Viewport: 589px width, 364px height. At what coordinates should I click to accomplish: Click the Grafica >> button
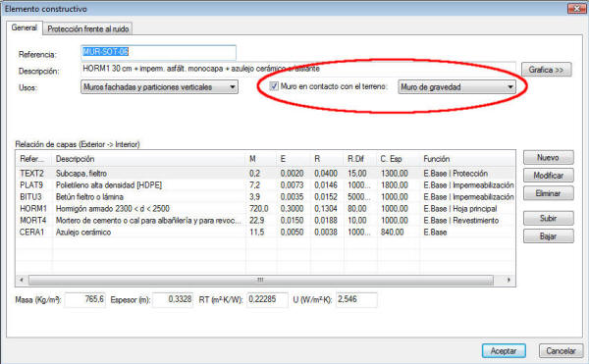[x=547, y=70]
